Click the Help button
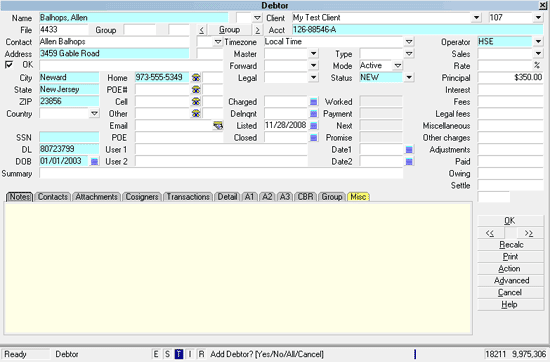The image size is (550, 362). [510, 304]
